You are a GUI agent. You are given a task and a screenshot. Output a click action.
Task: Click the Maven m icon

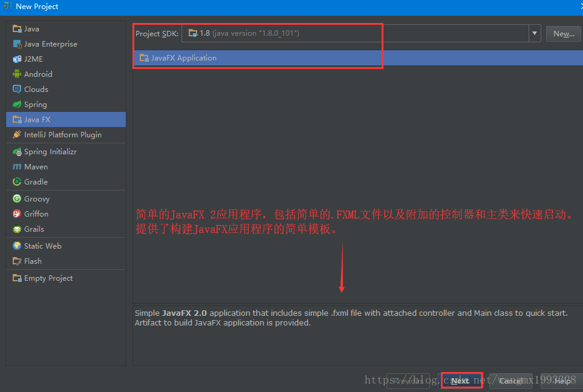[x=17, y=166]
